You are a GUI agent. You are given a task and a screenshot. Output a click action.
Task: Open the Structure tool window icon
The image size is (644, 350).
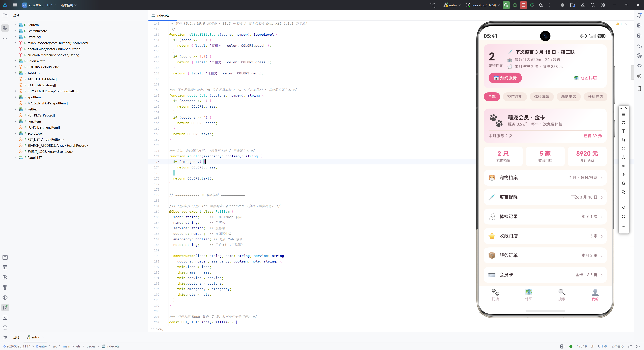[5, 28]
